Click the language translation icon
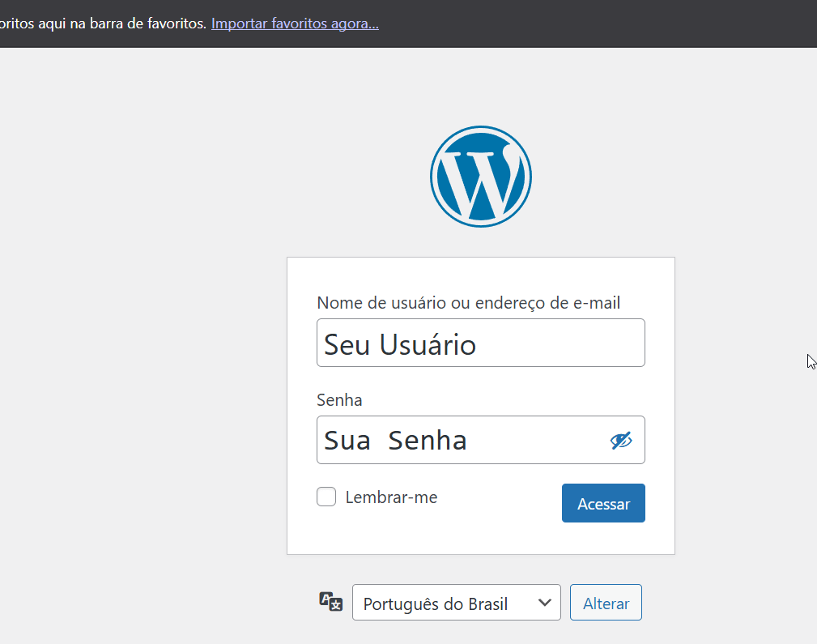The height and width of the screenshot is (644, 817). pos(331,602)
